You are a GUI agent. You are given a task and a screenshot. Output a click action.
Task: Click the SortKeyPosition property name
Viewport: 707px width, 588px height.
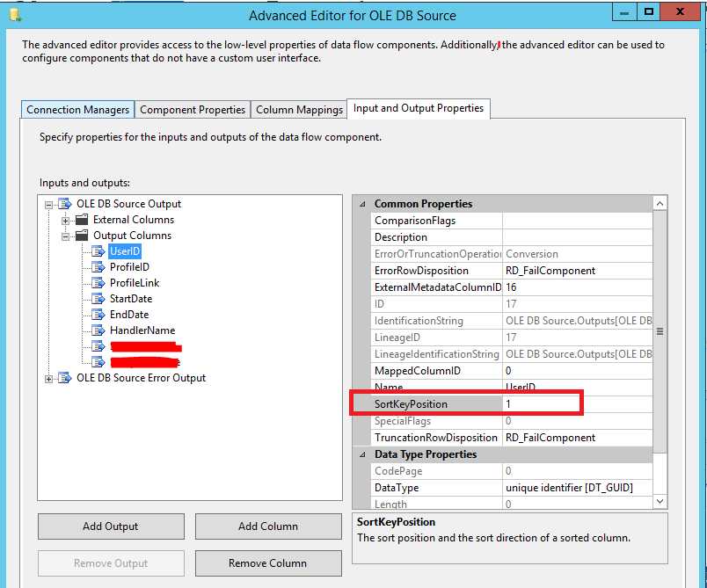(x=411, y=404)
